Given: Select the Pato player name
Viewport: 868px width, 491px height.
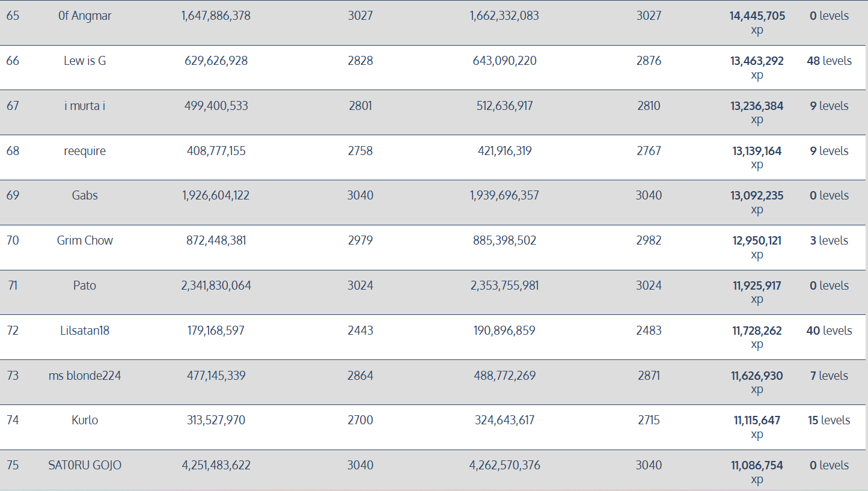Looking at the screenshot, I should pyautogui.click(x=85, y=285).
